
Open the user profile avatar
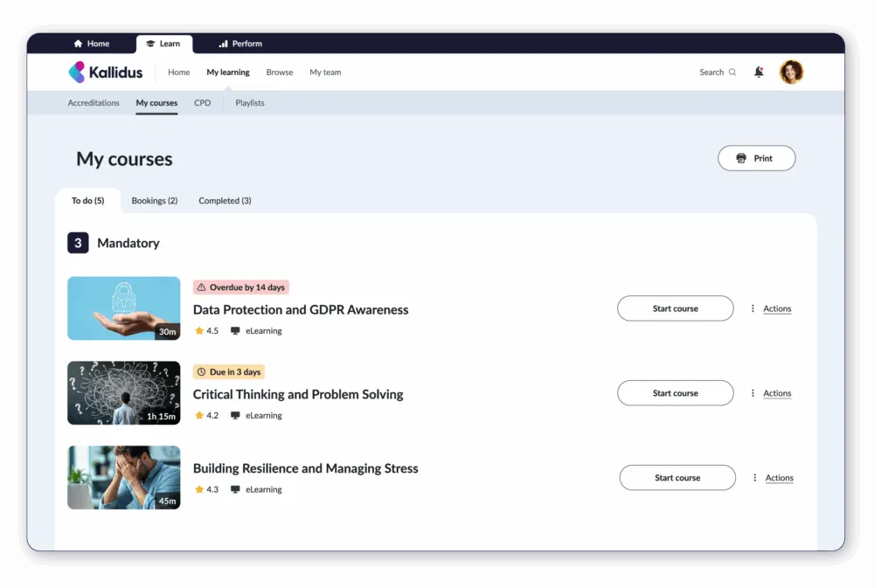[791, 72]
